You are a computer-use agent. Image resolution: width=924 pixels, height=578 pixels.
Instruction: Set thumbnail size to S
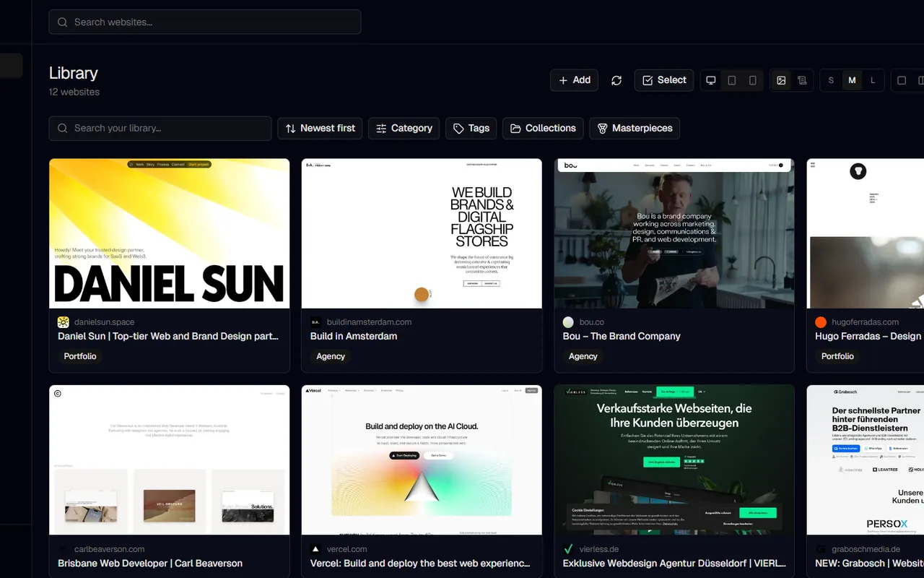(831, 80)
